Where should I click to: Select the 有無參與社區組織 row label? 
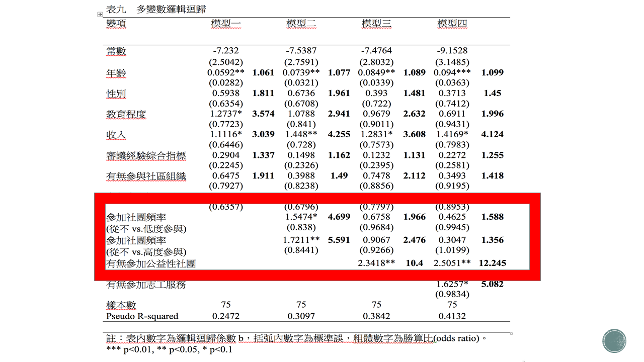tap(146, 176)
